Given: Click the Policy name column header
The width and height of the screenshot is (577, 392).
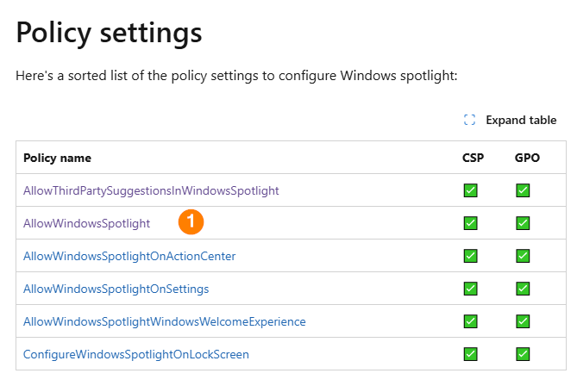Looking at the screenshot, I should [57, 158].
